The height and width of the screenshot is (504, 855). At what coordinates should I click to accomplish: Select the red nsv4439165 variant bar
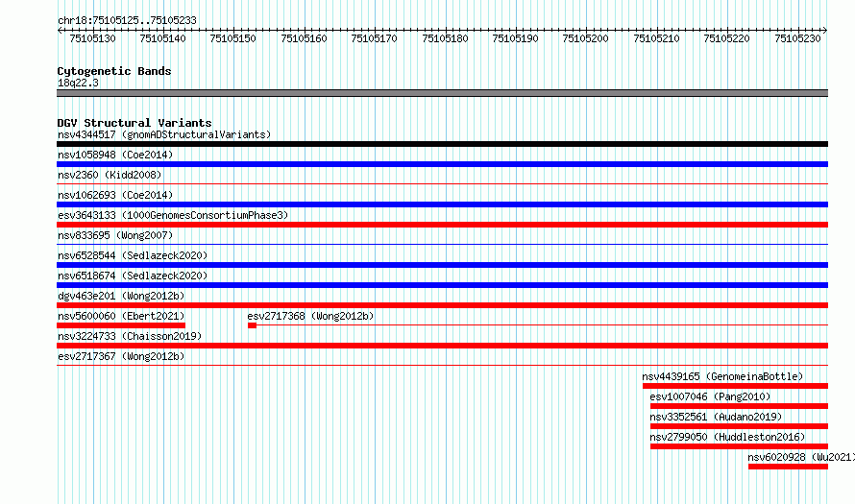coord(735,386)
